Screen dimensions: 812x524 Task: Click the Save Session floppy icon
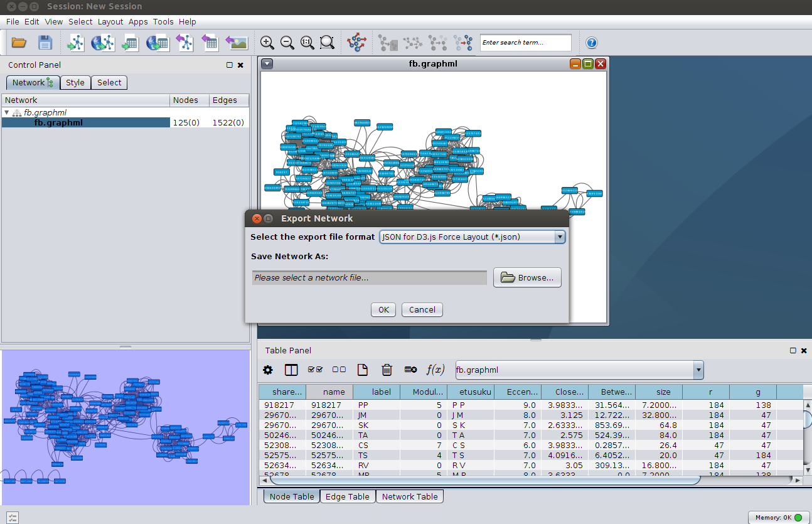click(45, 43)
